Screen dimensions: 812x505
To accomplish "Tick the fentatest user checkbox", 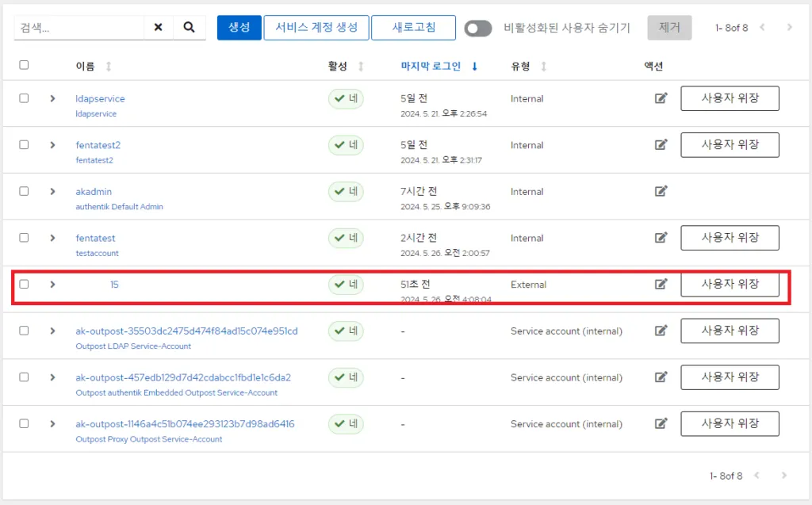I will click(x=24, y=238).
